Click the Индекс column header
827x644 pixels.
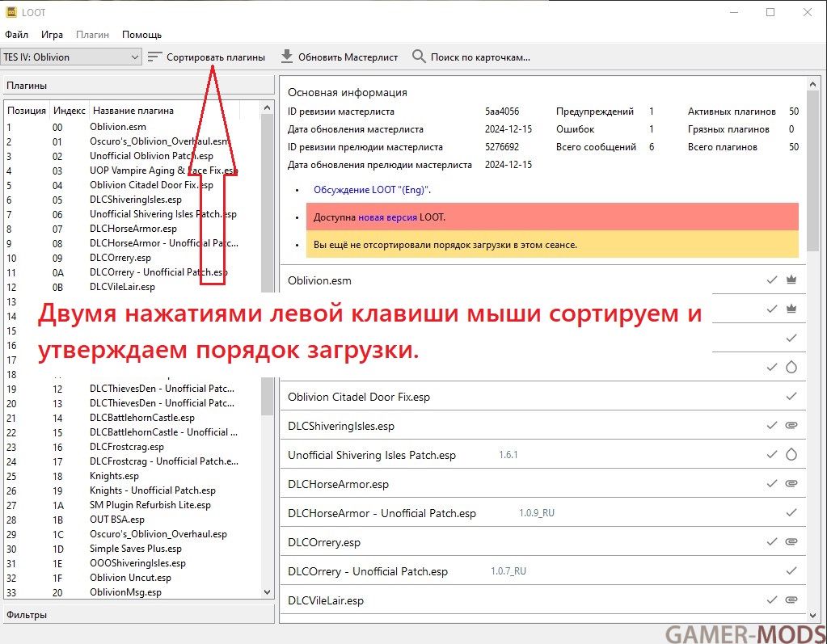69,111
